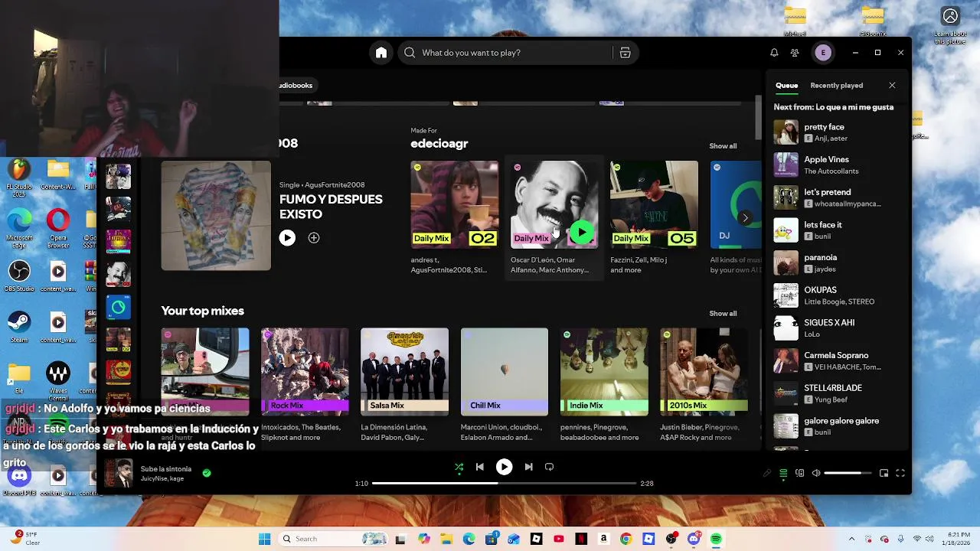Show all Your top mixes

tap(723, 313)
